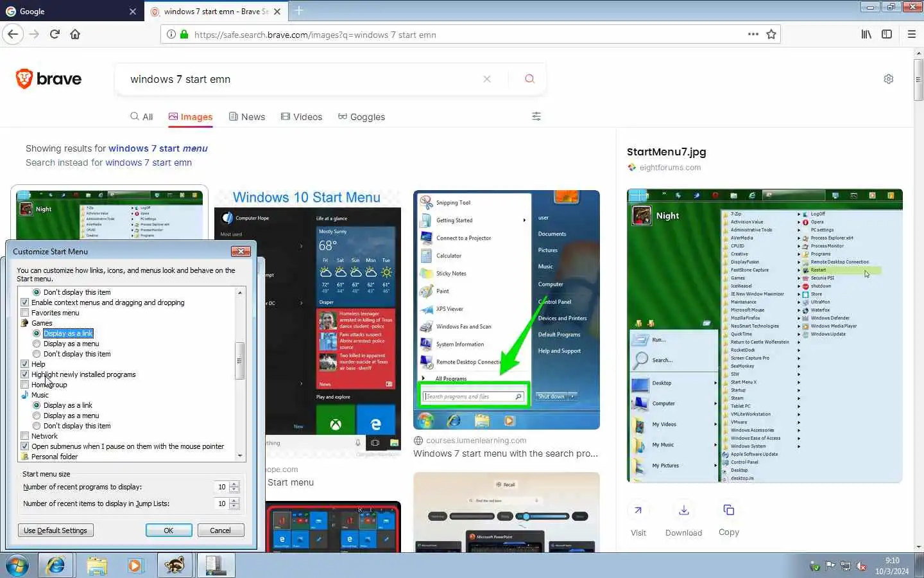Click the options list scroll-down arrow
Image resolution: width=924 pixels, height=578 pixels.
240,456
